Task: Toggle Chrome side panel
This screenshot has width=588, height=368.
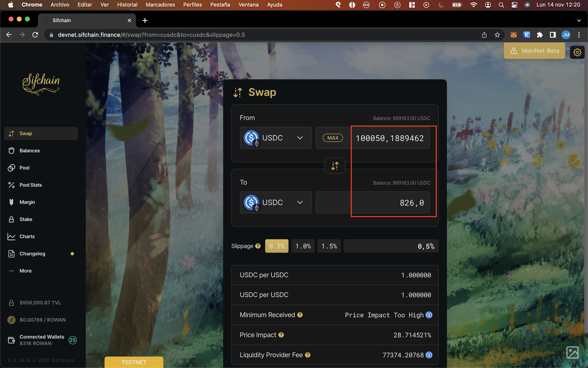Action: click(553, 35)
